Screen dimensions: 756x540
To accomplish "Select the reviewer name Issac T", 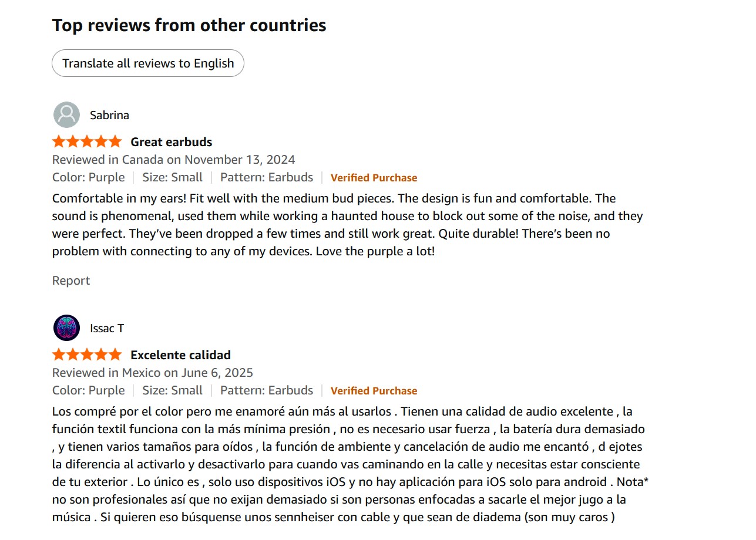I will tap(107, 328).
